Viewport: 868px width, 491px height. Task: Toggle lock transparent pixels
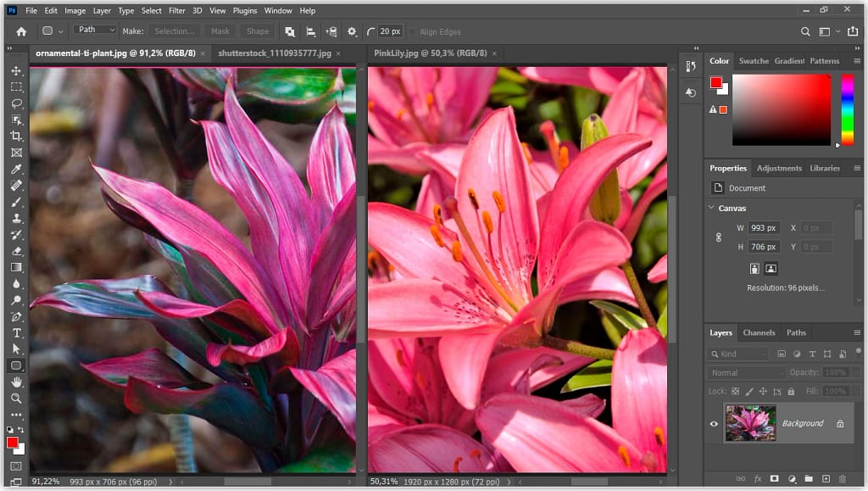[x=735, y=392]
